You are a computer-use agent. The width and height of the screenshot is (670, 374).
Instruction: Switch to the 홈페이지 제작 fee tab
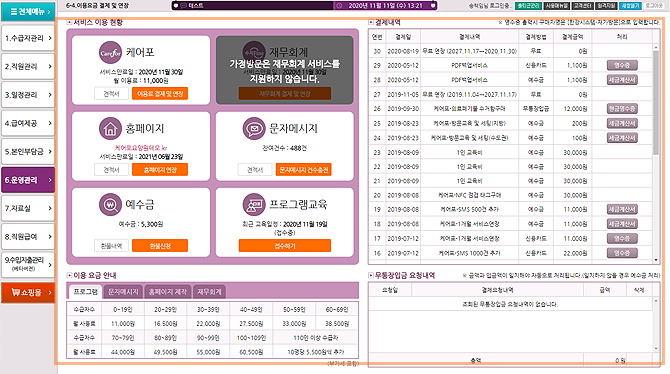pos(168,292)
